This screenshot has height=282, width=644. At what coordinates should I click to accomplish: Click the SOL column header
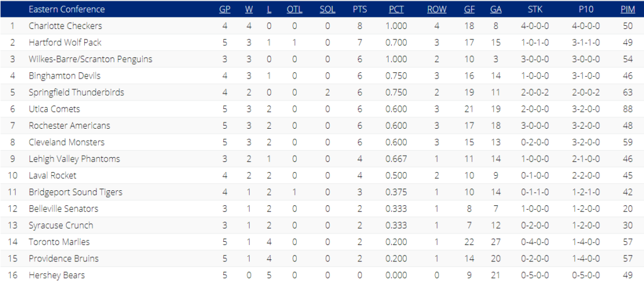327,9
